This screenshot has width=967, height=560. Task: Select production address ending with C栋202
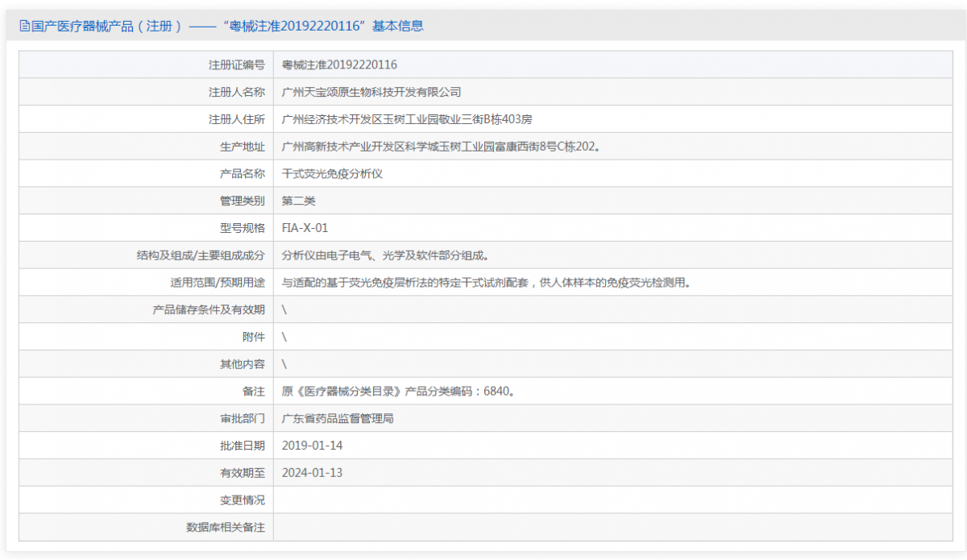(442, 146)
